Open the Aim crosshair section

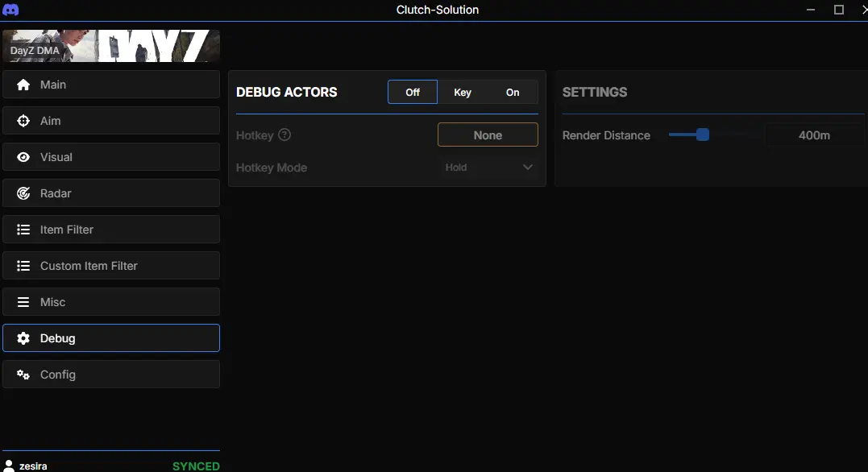click(x=23, y=120)
